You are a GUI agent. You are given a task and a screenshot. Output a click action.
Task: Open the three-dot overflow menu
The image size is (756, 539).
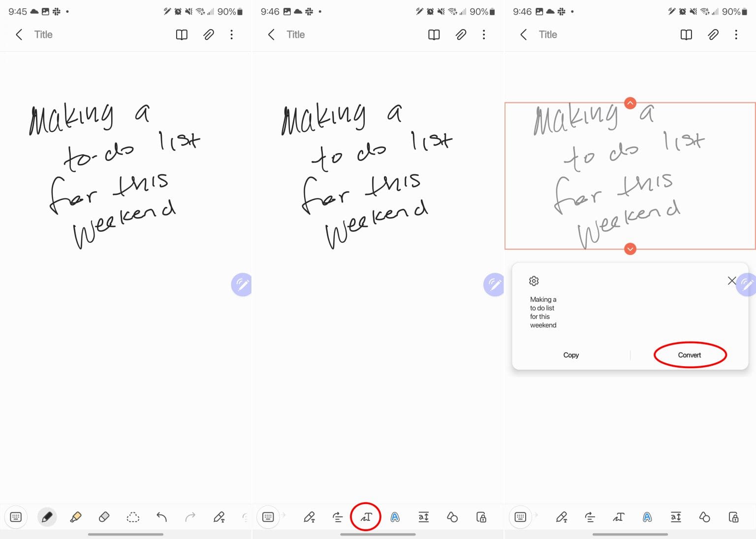231,34
